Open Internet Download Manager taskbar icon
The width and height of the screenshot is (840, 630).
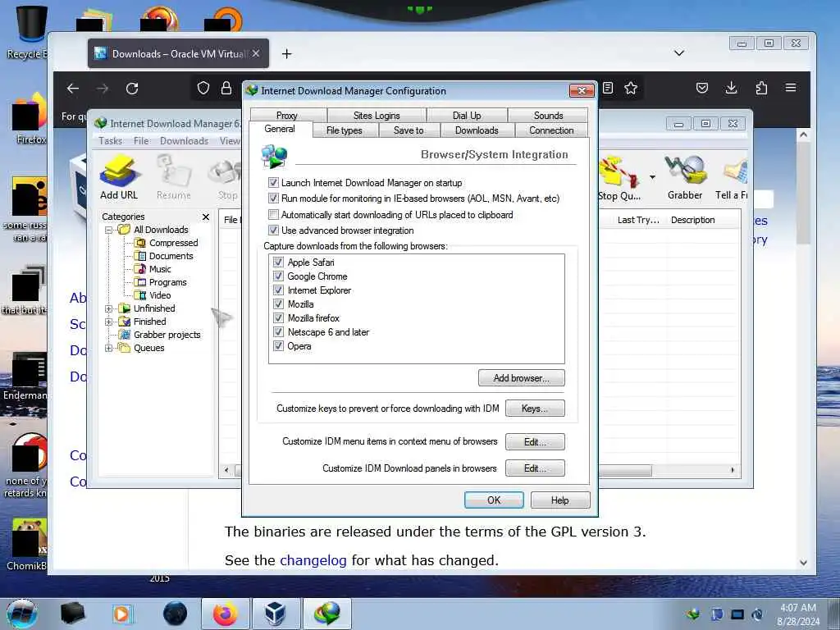pos(327,614)
